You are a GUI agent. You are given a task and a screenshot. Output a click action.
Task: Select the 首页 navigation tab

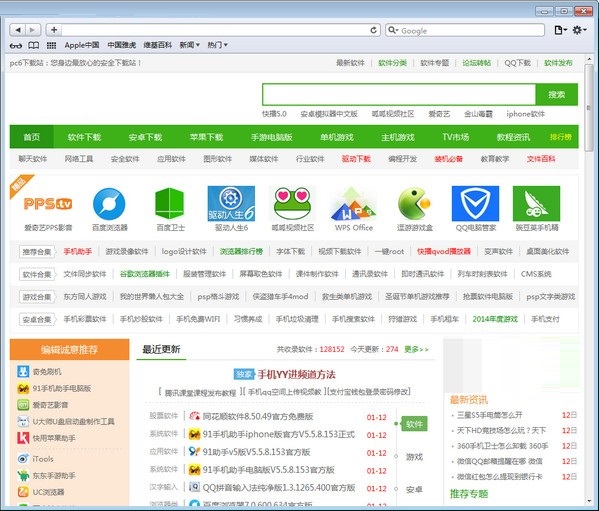pos(32,137)
